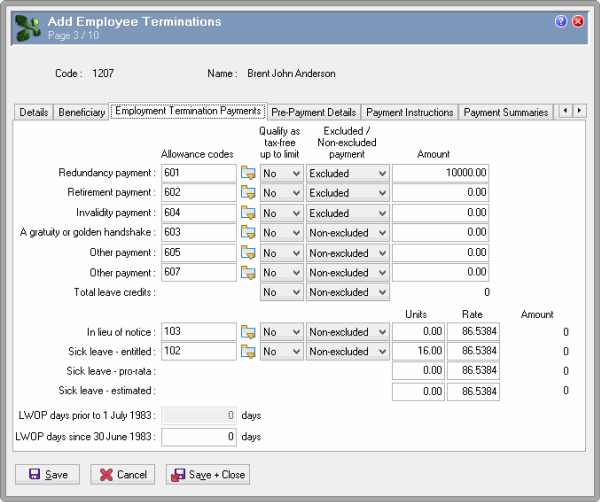Expand tax-free dropdown for Redundancy payment
The width and height of the screenshot is (600, 502).
[x=282, y=173]
